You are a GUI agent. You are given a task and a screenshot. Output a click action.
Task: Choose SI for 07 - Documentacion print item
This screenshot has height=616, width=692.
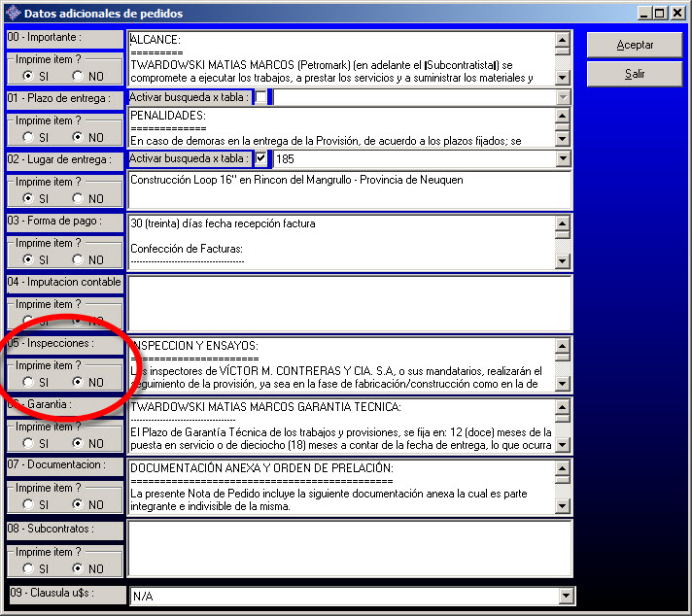tap(29, 505)
